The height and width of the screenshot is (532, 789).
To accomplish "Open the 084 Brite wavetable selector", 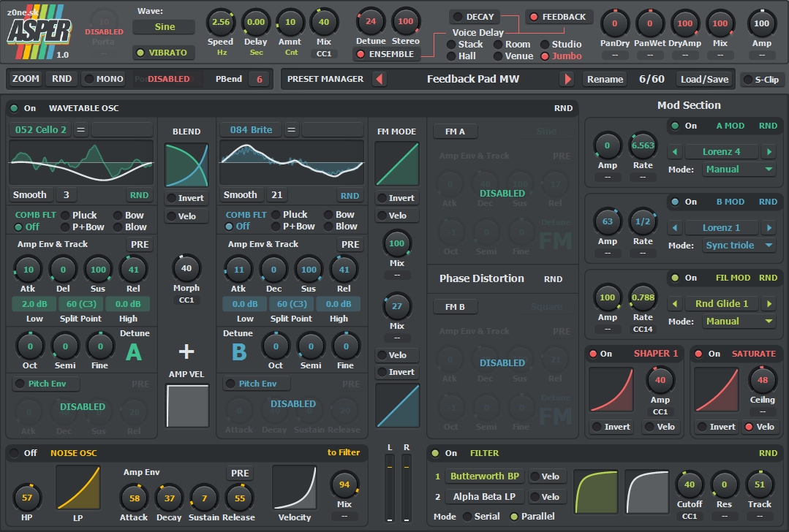I will pyautogui.click(x=251, y=130).
